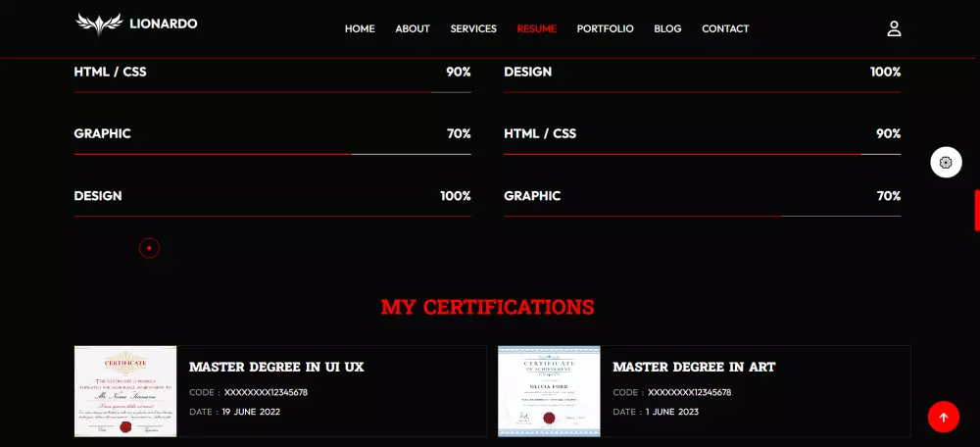Click the right column Graphic skill label
The image size is (980, 447).
(x=532, y=196)
